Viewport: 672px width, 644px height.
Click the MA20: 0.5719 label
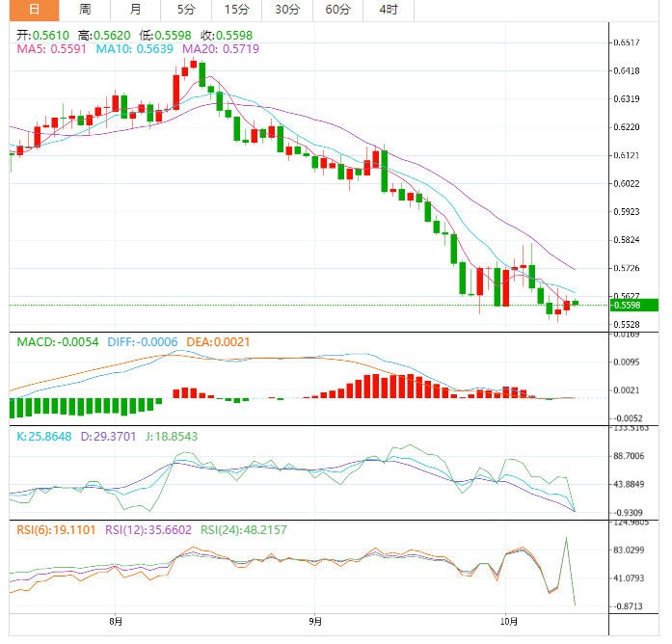(x=221, y=49)
